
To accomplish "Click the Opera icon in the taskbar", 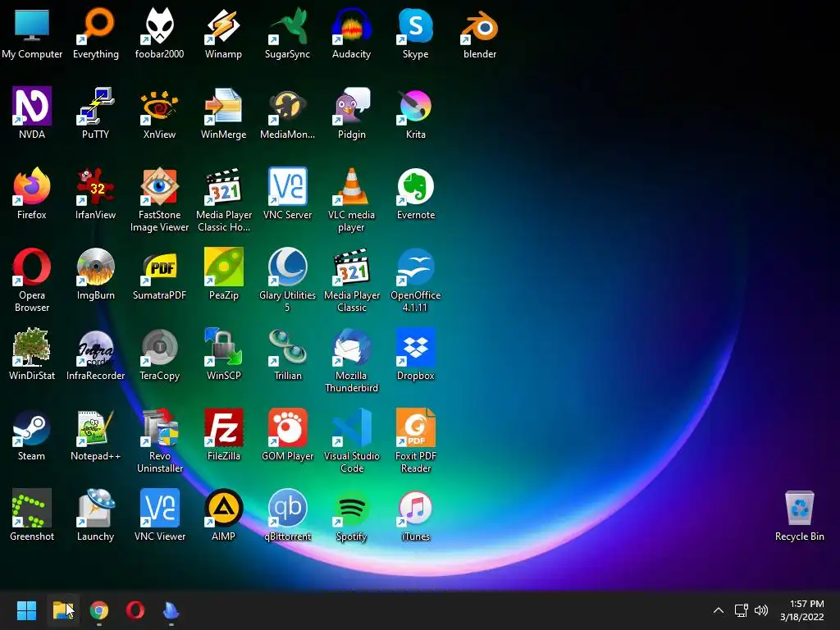I will [x=135, y=610].
